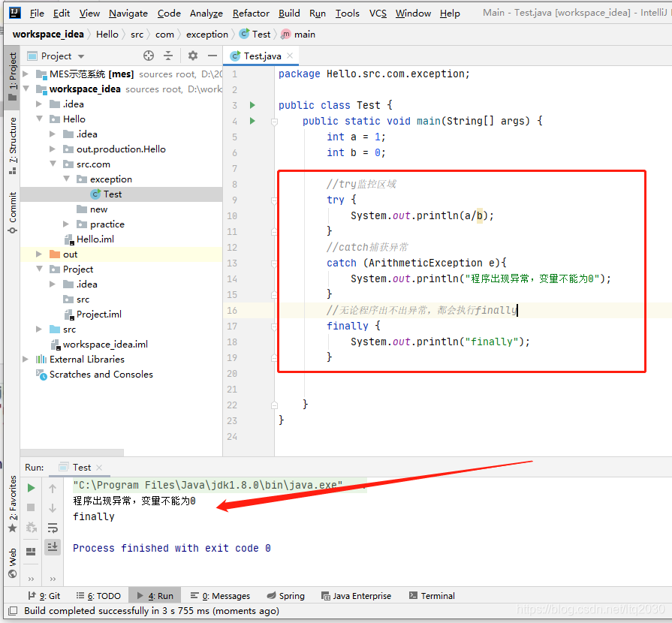Open the Navigate menu
This screenshot has width=672, height=623.
[x=128, y=14]
